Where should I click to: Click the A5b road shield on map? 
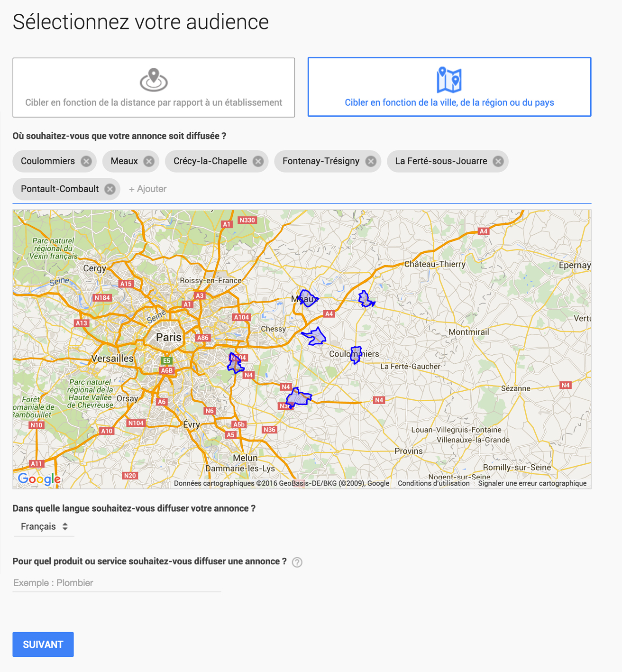[239, 425]
